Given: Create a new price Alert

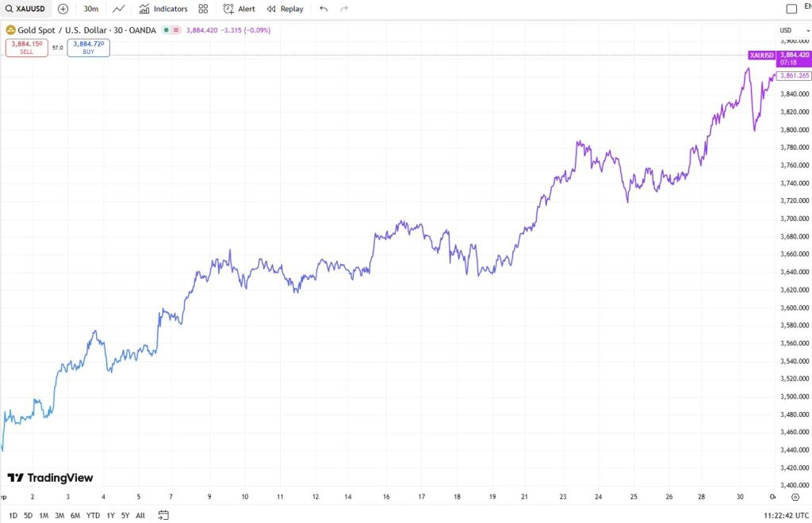Looking at the screenshot, I should click(x=239, y=9).
